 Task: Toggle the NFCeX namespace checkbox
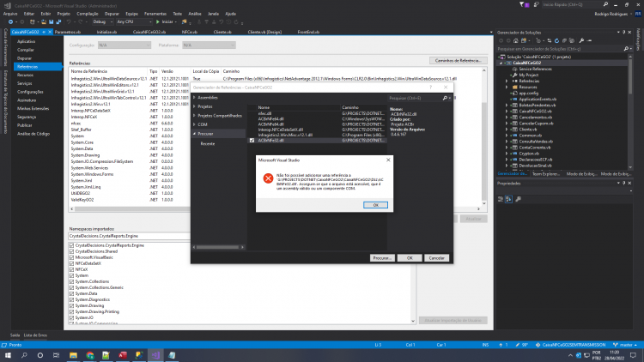(72, 269)
